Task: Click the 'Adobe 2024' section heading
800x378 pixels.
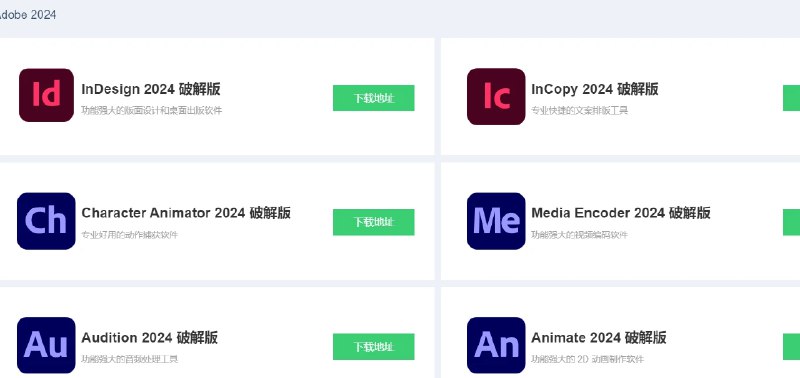Action: point(28,15)
